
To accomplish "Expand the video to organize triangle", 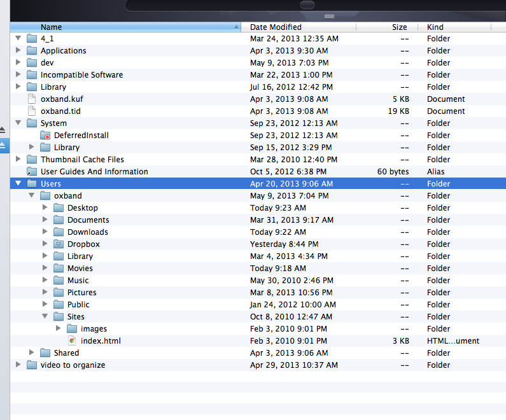I will pyautogui.click(x=18, y=365).
